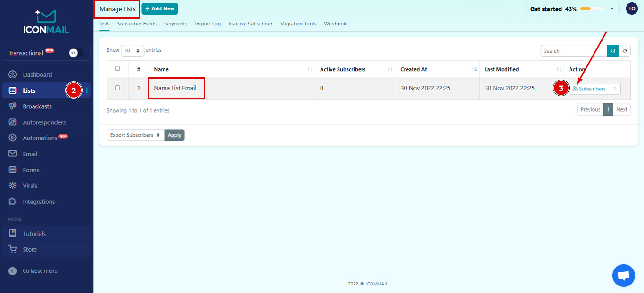
Task: Expand the Get started progress chevron
Action: [612, 8]
